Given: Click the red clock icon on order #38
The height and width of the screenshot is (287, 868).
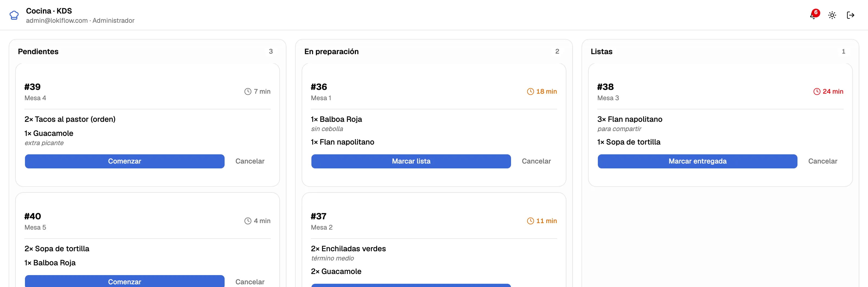Looking at the screenshot, I should click(817, 92).
